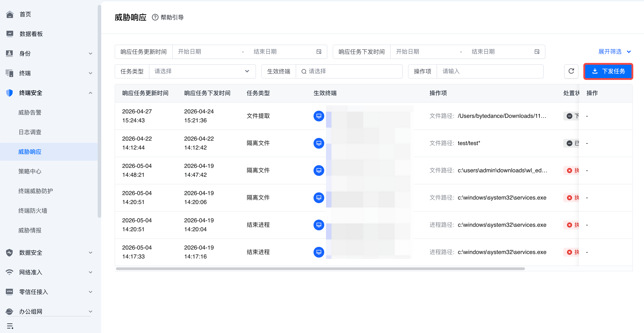The image size is (644, 333).
Task: Click the sidebar vertical scrollbar
Action: coord(99,111)
